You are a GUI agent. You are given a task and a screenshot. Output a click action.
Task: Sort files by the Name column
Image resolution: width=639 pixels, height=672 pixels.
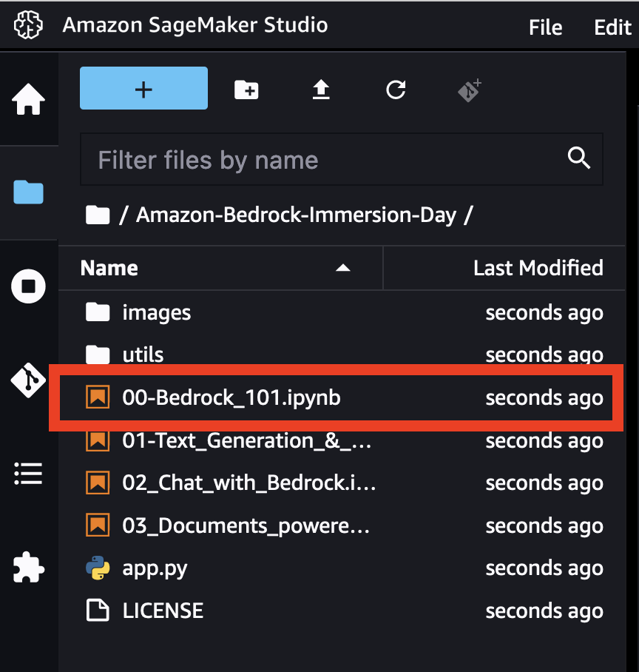(220, 269)
